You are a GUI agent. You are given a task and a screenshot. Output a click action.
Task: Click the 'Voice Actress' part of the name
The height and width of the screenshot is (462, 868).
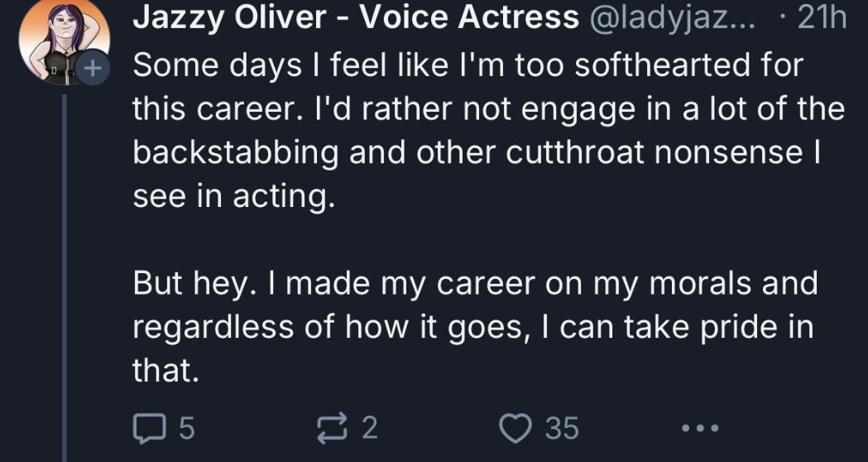click(x=469, y=17)
